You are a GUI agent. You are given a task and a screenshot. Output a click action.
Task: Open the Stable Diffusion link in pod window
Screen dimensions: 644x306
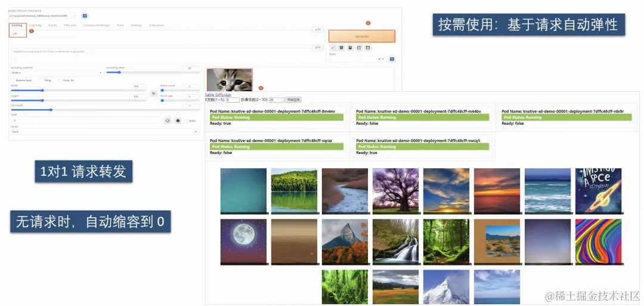tap(218, 94)
